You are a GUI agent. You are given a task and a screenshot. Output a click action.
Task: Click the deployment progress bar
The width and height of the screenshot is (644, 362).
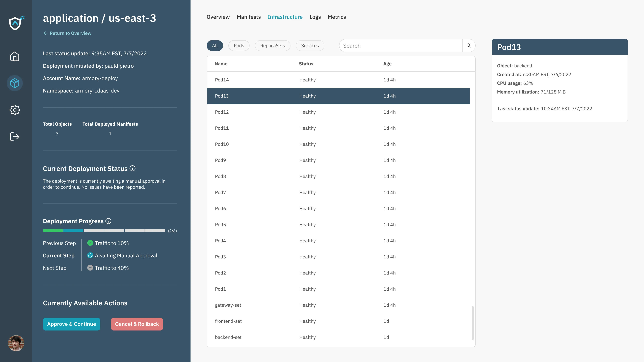tap(104, 231)
